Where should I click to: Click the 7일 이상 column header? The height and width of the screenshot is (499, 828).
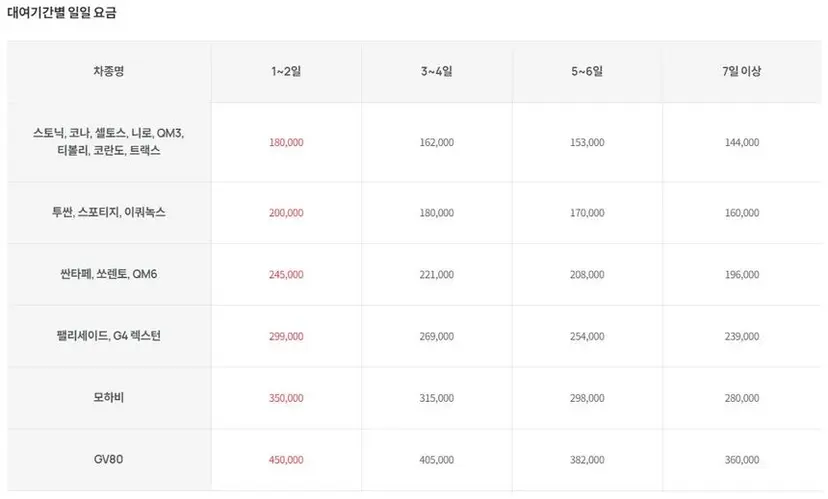point(742,71)
